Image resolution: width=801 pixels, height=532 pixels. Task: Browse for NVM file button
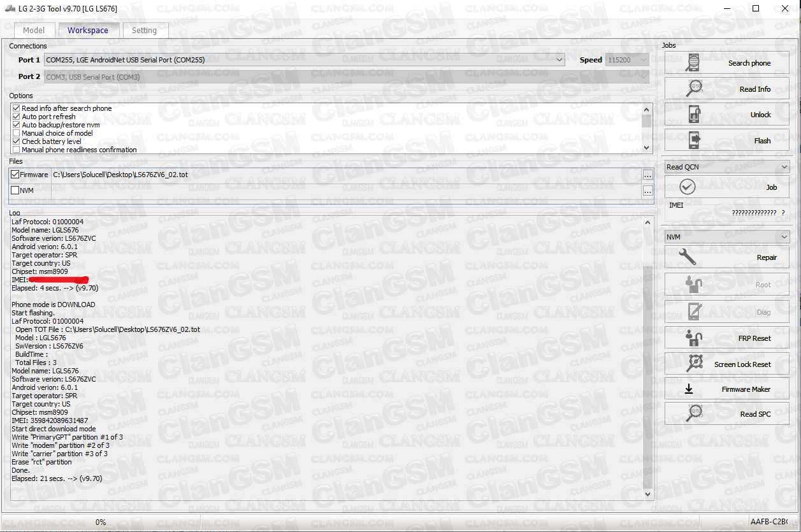[648, 191]
